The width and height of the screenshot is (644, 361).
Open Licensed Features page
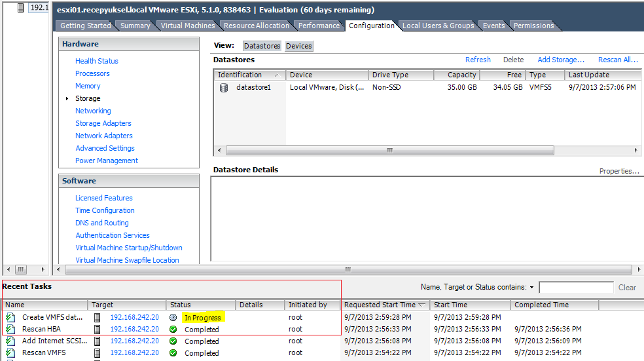(104, 198)
